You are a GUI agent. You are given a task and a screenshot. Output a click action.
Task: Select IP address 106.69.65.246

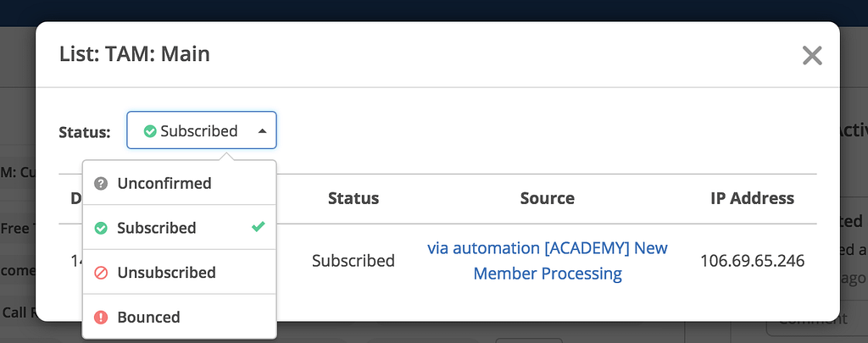[x=753, y=261]
